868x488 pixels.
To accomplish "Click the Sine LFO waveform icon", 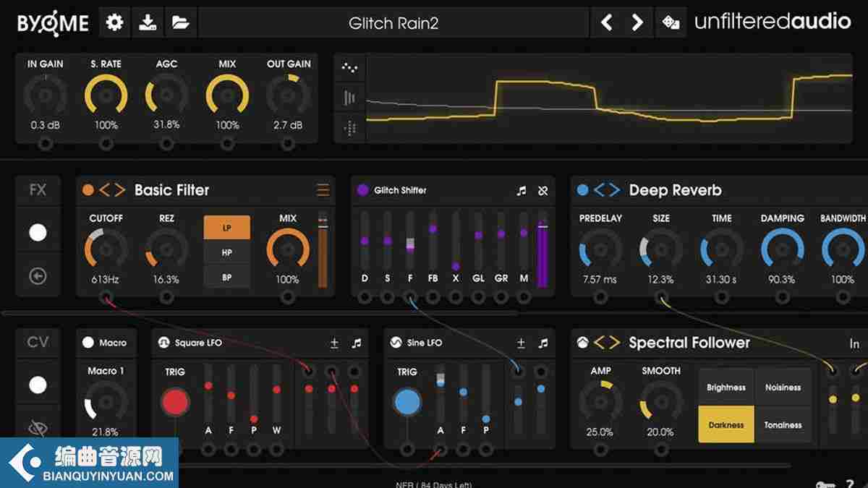I will (x=396, y=343).
